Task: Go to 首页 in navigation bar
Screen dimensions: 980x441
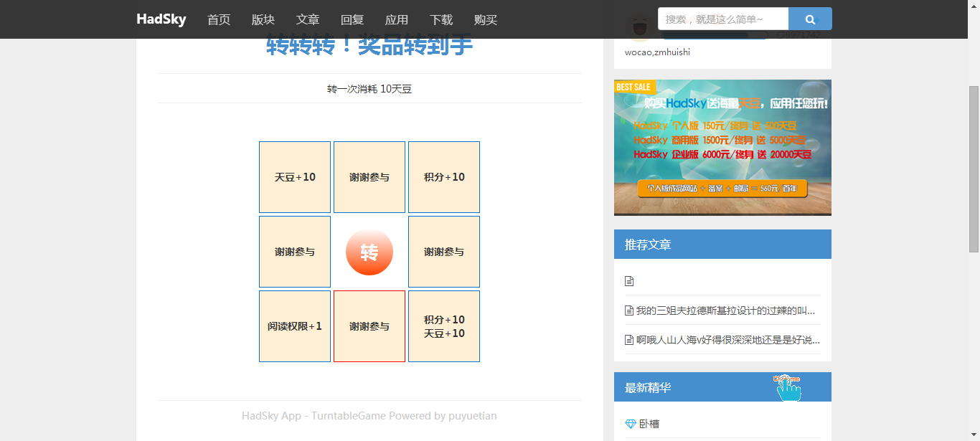Action: click(x=219, y=19)
